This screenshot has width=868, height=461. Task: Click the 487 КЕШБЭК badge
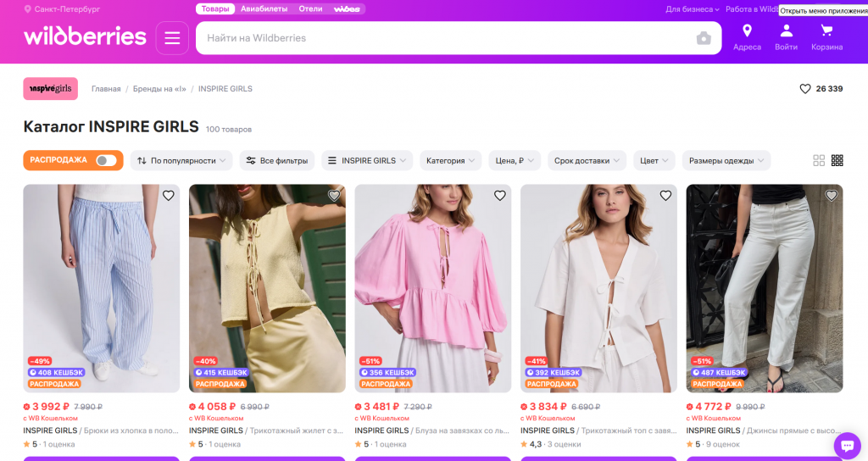[720, 373]
